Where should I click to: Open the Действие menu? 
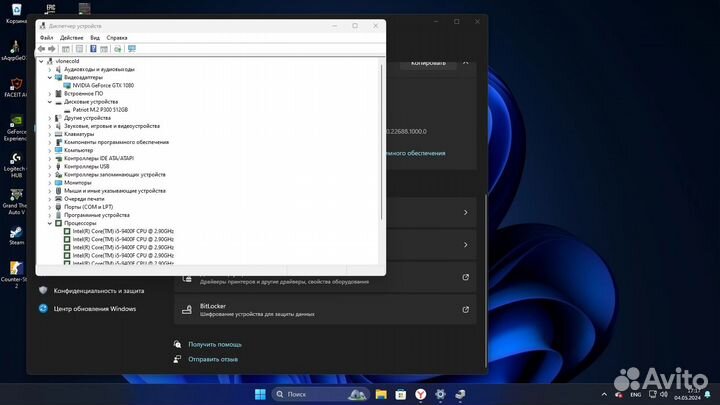[x=72, y=38]
